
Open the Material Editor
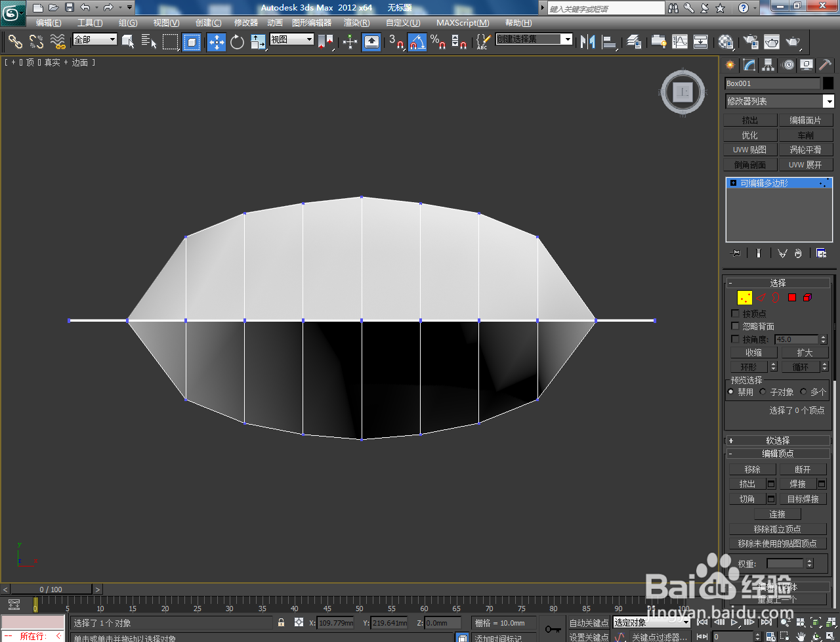[726, 41]
